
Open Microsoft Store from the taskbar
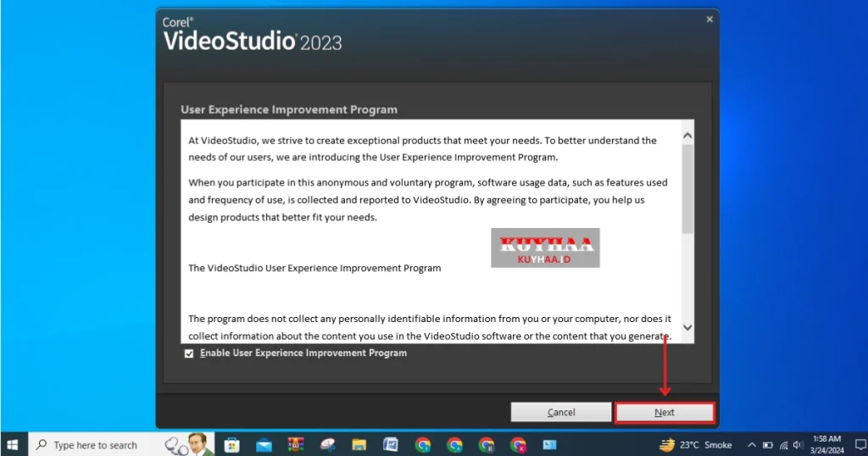tap(232, 445)
